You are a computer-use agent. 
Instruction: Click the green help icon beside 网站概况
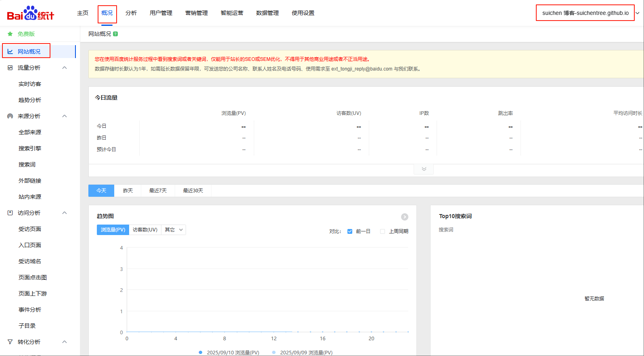tap(115, 34)
